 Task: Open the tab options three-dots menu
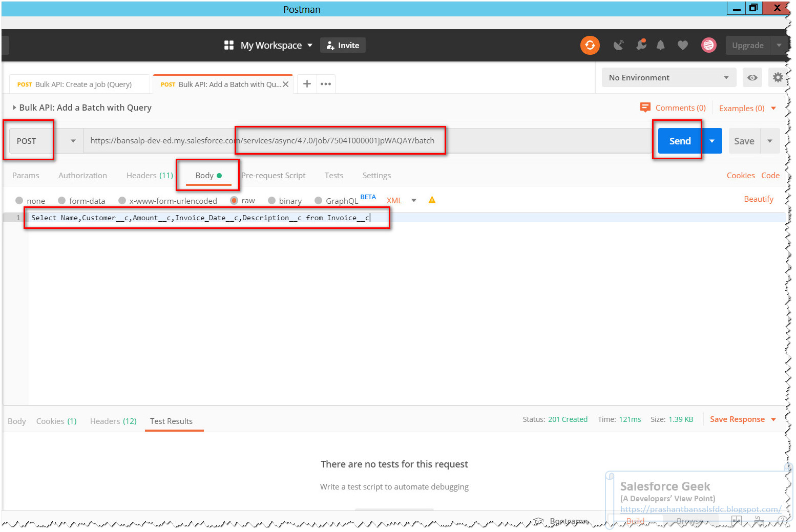click(326, 83)
